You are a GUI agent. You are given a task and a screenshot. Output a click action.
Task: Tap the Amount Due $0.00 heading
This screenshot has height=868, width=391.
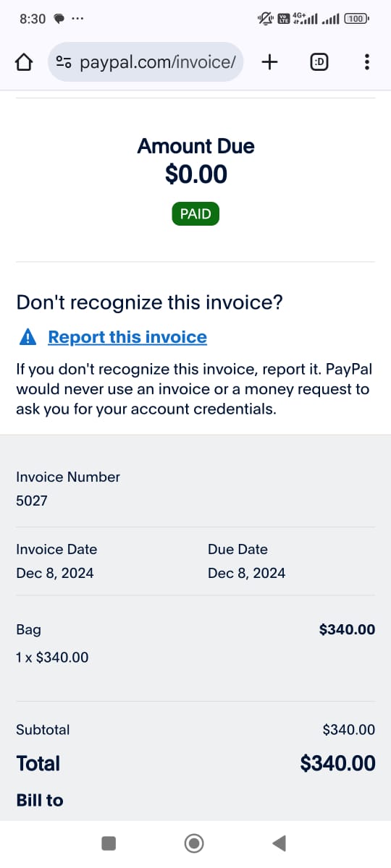[x=195, y=160]
